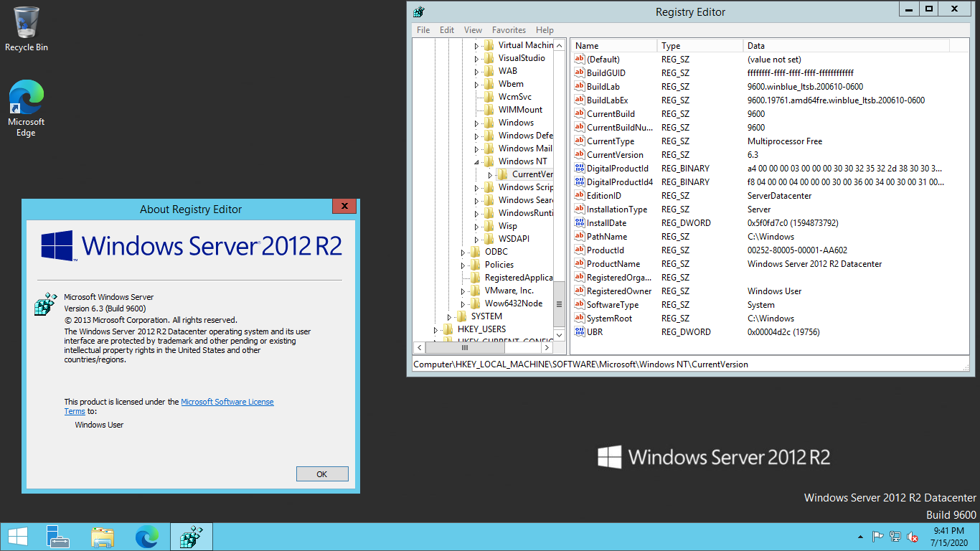Open File Explorer from the taskbar

(x=103, y=537)
